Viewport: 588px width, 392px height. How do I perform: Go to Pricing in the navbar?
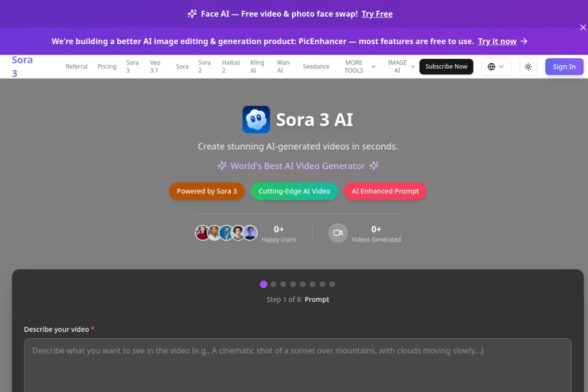pos(107,67)
